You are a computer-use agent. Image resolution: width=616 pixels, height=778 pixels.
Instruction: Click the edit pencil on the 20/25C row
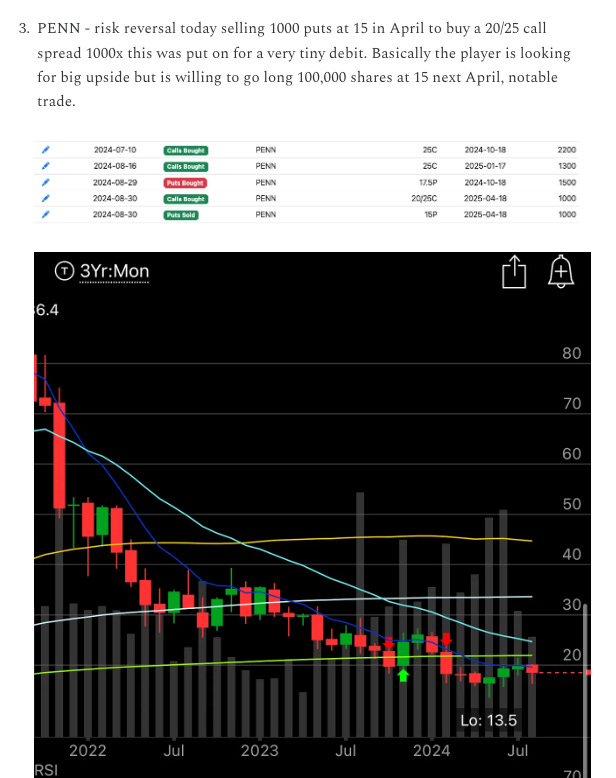pos(46,198)
